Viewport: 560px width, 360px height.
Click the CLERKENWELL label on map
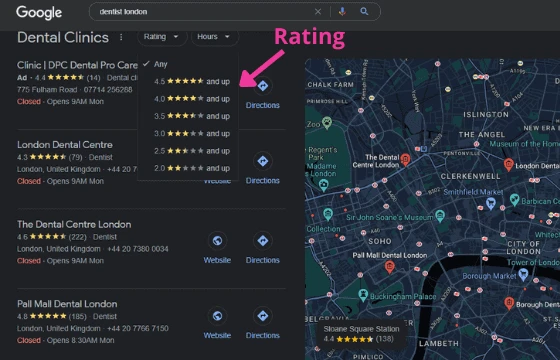point(470,176)
